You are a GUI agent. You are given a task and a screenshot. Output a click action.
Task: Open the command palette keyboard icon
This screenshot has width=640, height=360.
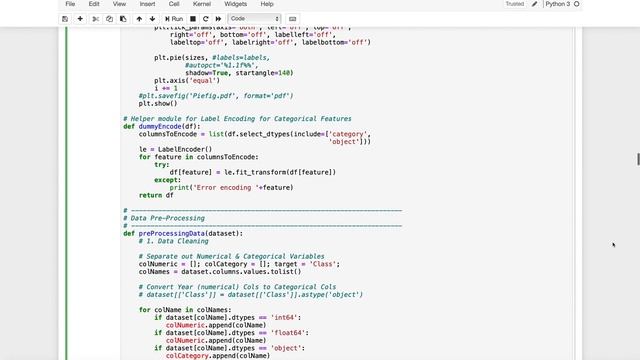292,19
